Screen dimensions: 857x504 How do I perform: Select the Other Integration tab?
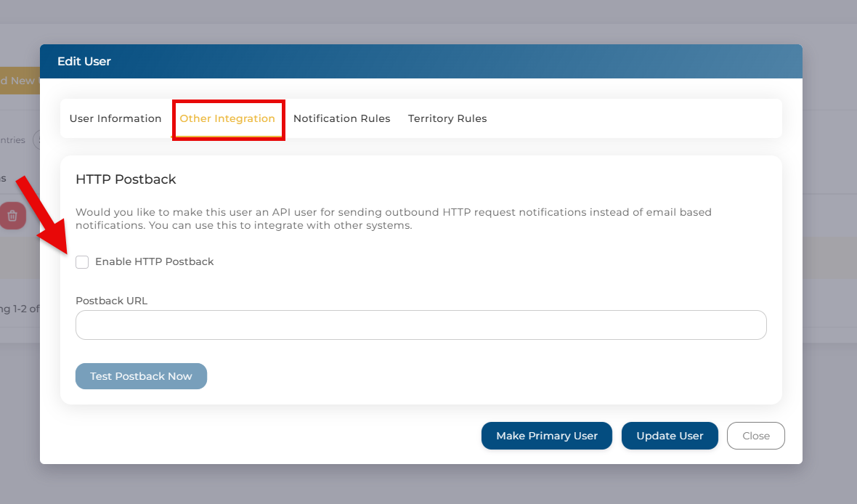[x=227, y=118]
